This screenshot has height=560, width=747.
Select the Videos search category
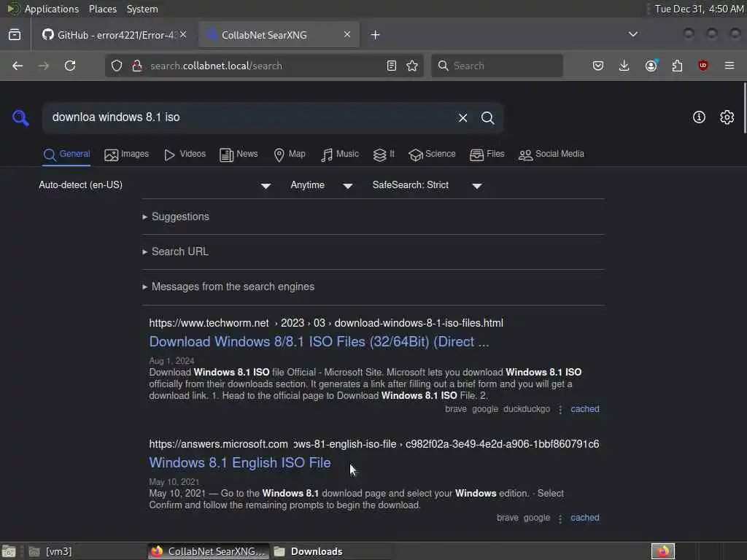point(185,155)
